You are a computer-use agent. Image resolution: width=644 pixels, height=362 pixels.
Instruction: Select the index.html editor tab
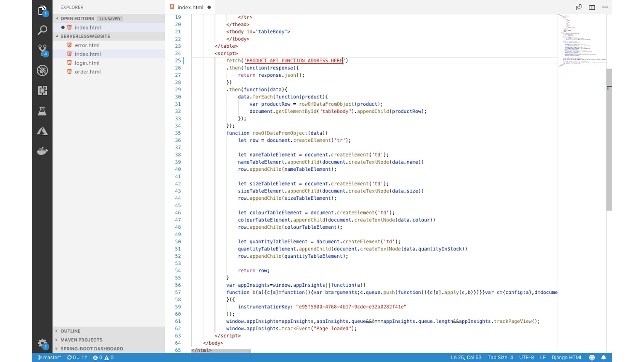pos(191,7)
